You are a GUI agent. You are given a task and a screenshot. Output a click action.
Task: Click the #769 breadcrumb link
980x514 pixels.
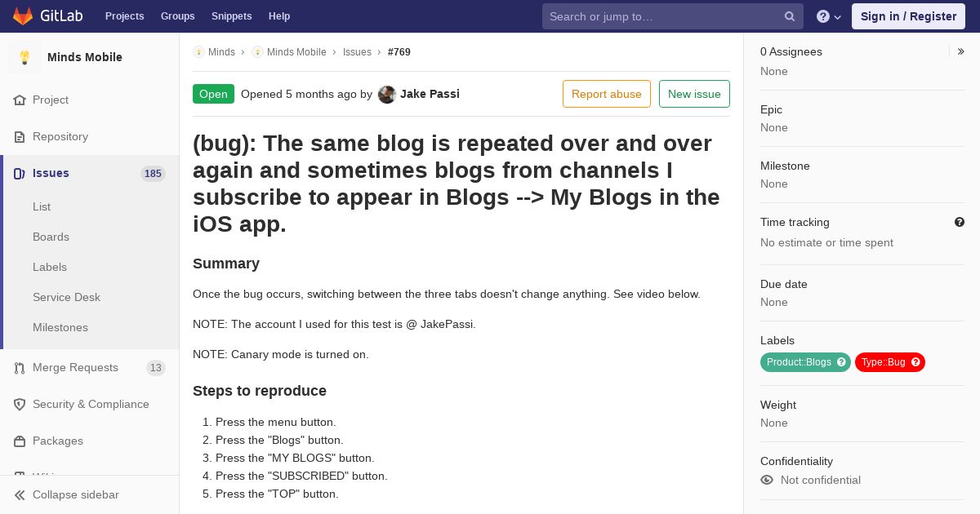(399, 52)
